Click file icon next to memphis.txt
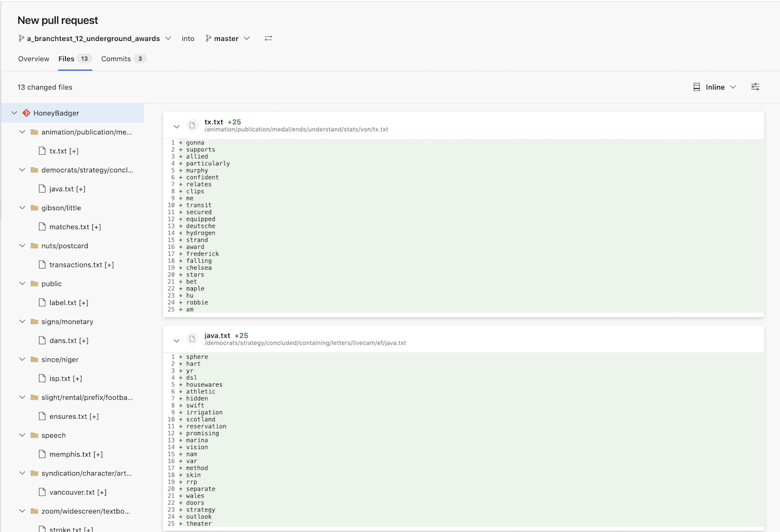The height and width of the screenshot is (532, 780). (x=42, y=454)
